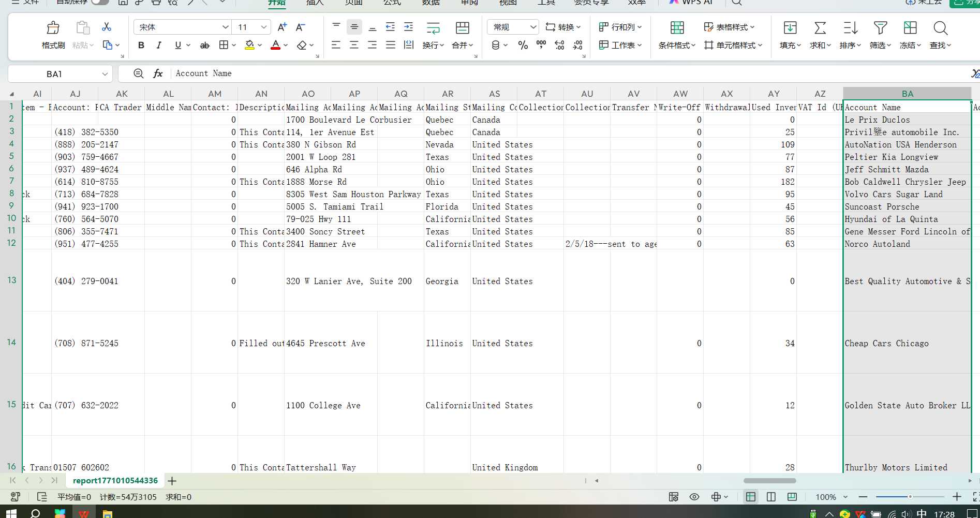The width and height of the screenshot is (980, 518).
Task: Click the currency format coin icon
Action: [496, 45]
